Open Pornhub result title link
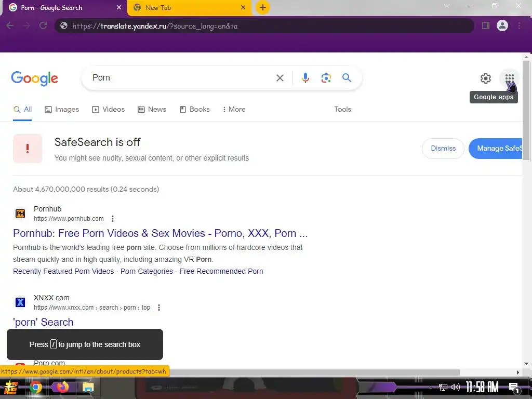The width and height of the screenshot is (532, 399). click(161, 233)
